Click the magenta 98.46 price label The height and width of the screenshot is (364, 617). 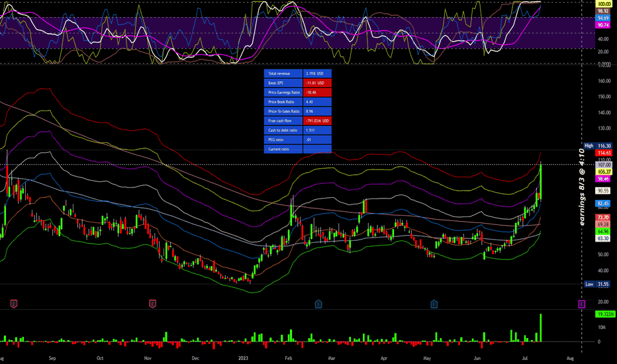point(604,179)
